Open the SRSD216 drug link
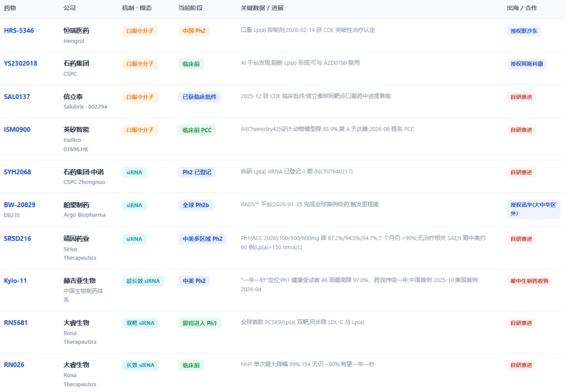Screen dimensions: 565x392 coord(17,238)
